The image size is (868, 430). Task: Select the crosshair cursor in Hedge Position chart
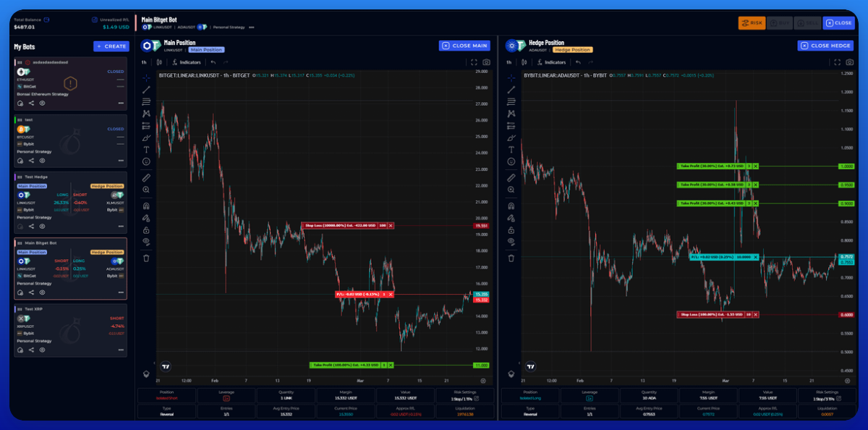[511, 77]
